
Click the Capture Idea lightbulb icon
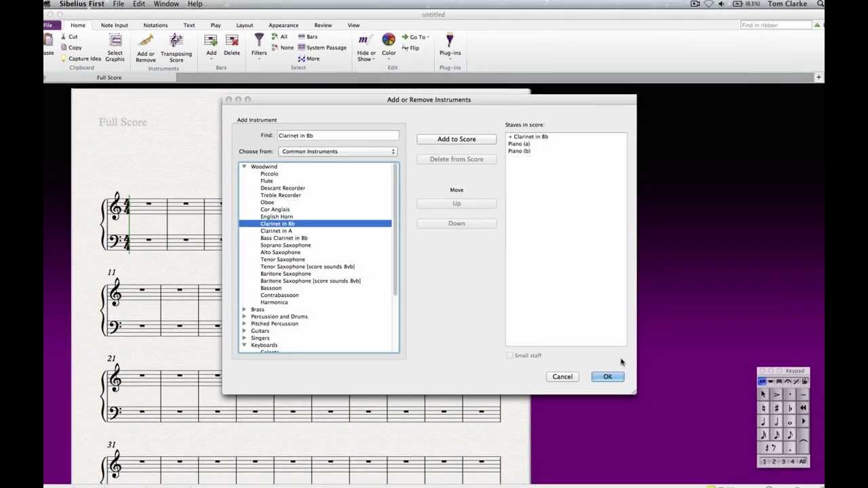[x=64, y=58]
